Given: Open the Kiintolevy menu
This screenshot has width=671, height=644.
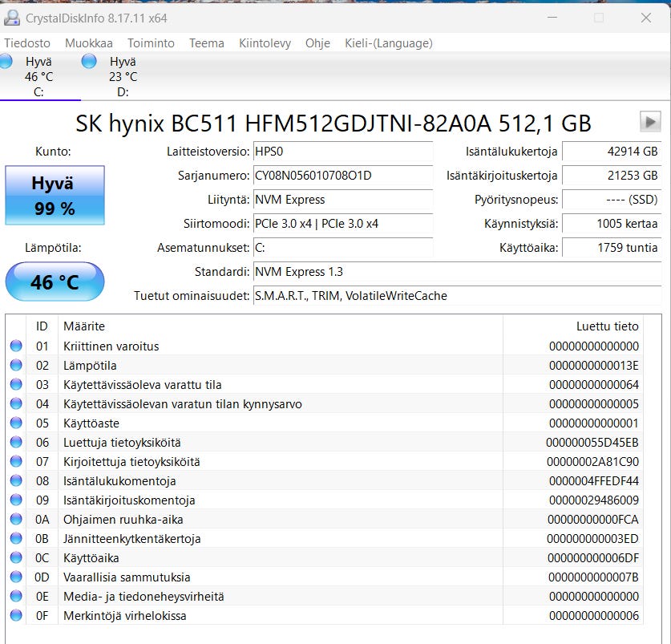Looking at the screenshot, I should click(265, 43).
